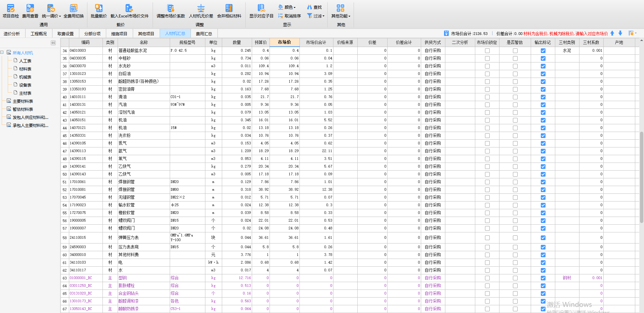
Task: Open 合并相似材料 merge tool
Action: [229, 11]
